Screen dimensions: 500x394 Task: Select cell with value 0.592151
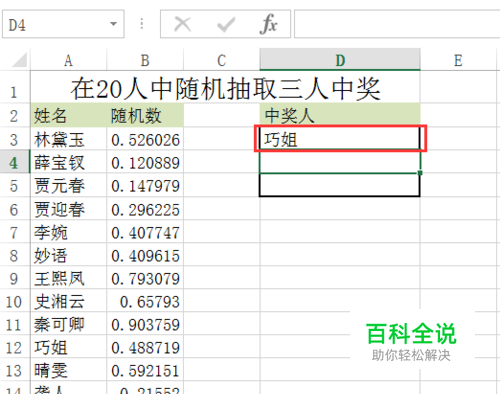145,370
